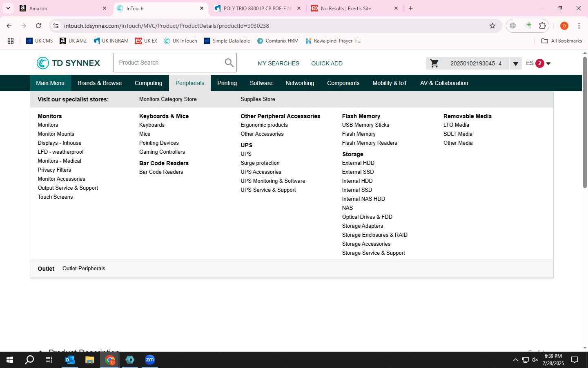
Task: Switch to the Amazon tab
Action: click(x=63, y=8)
